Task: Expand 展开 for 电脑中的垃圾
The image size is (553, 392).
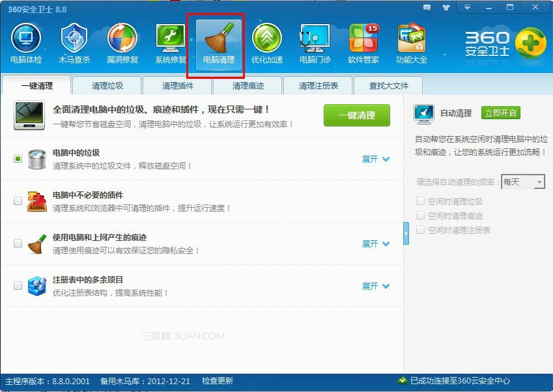Action: pos(376,159)
